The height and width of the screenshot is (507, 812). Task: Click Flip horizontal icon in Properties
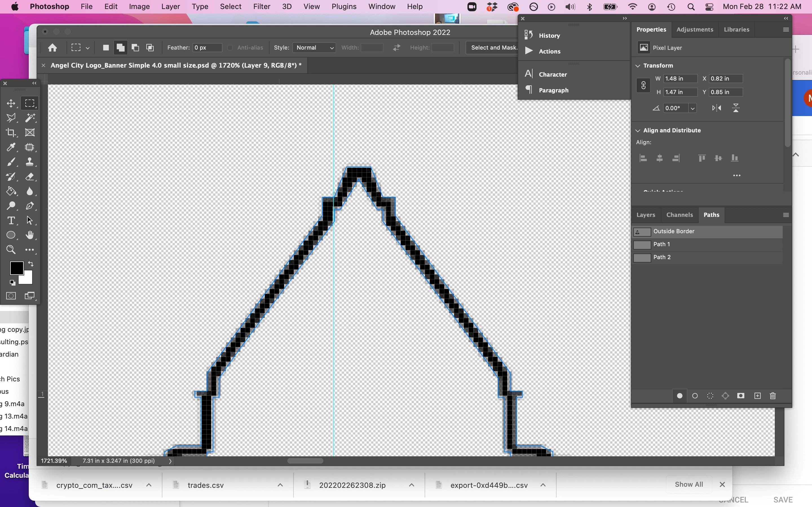716,108
